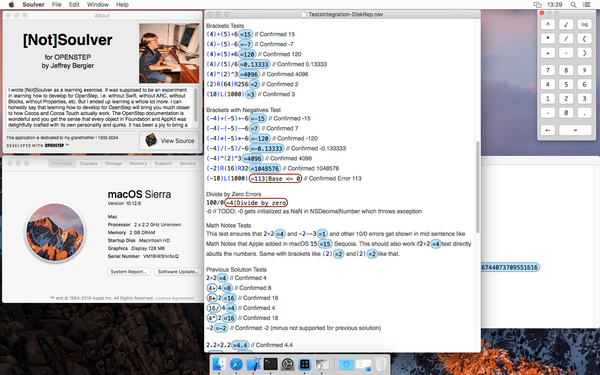Tap the 3 key on the keypad

tap(584, 98)
